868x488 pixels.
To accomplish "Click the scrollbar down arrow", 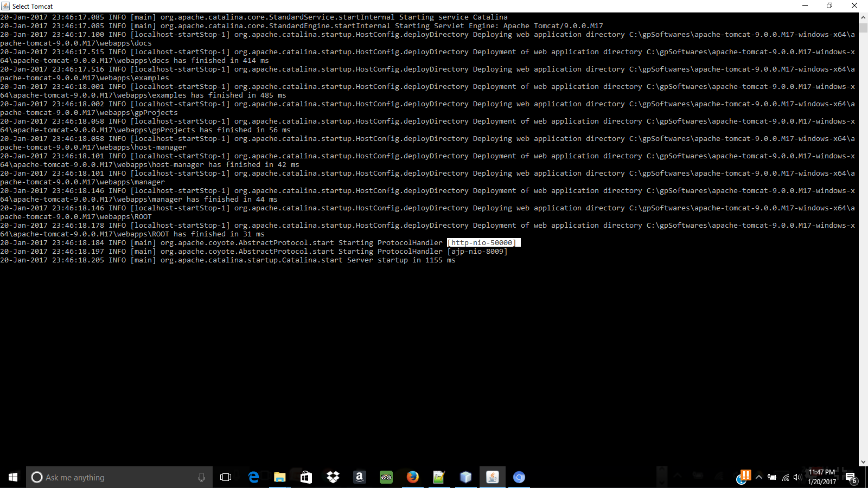I will point(863,462).
